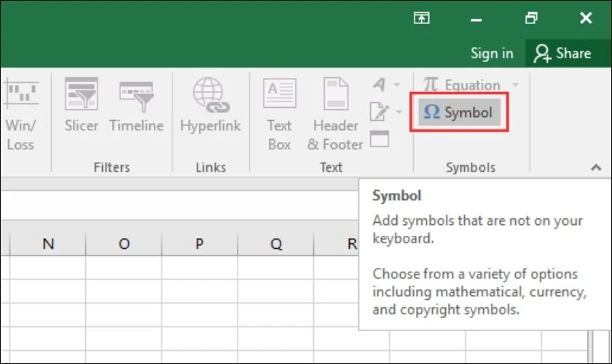
Task: Click the Object icon in Text group
Action: 380,139
